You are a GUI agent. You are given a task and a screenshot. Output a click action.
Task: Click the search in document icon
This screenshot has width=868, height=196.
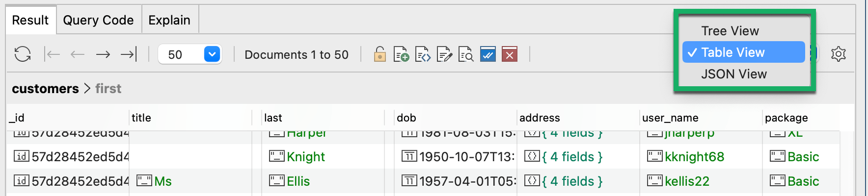coord(466,54)
